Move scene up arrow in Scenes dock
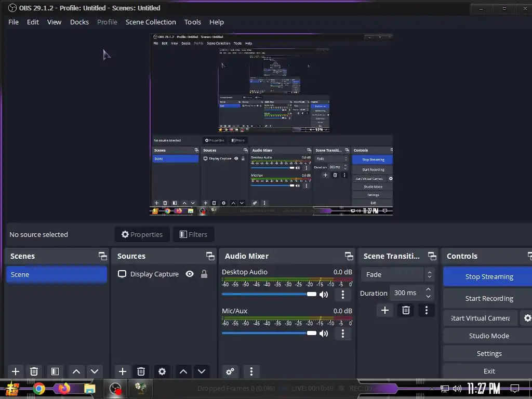Screen dimensions: 532x399 click(76, 371)
